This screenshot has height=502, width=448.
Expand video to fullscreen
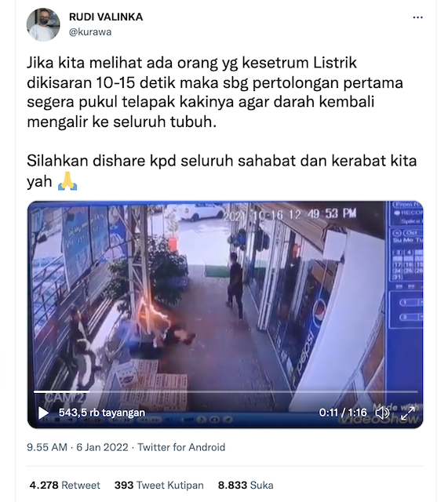[x=408, y=413]
